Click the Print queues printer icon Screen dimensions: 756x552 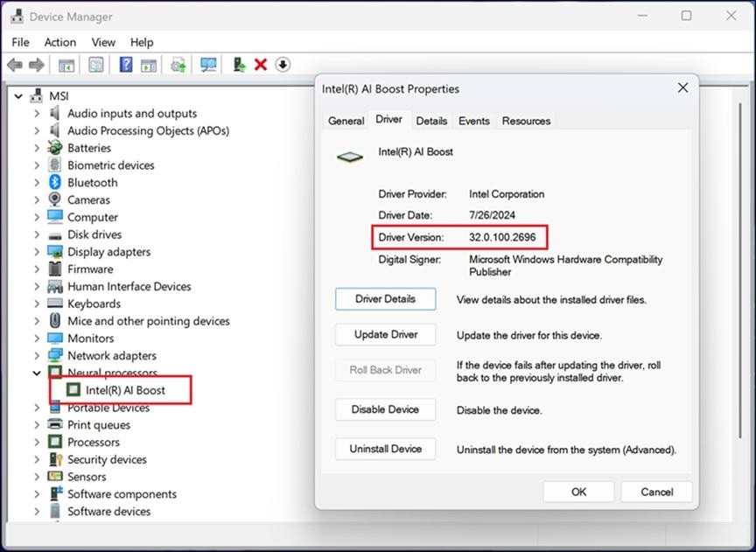coord(55,425)
